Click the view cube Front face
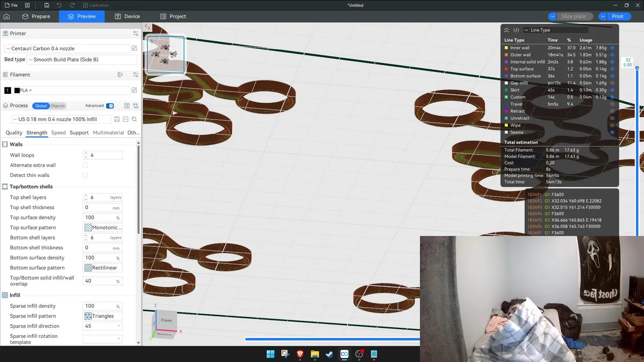 coord(166,320)
